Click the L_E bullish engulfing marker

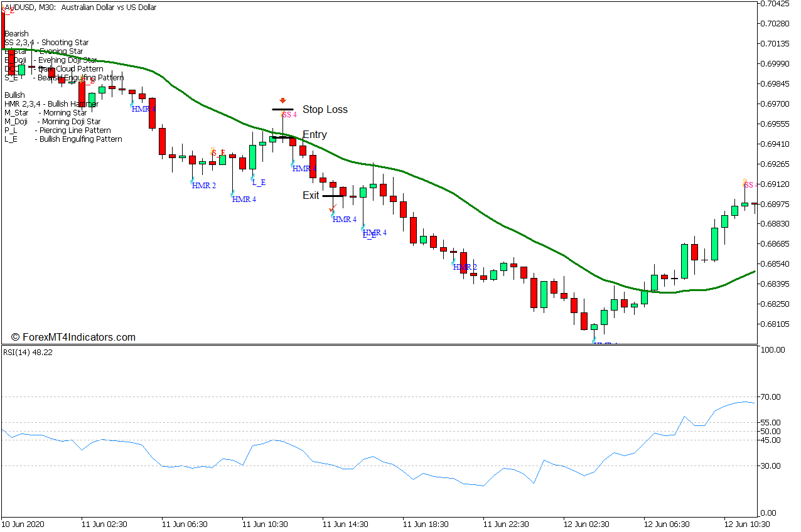[x=259, y=183]
